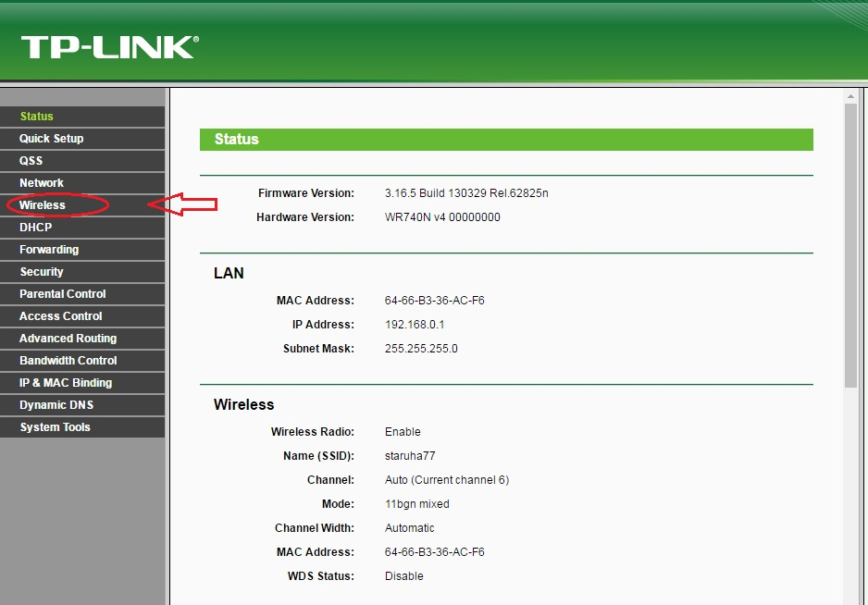Click WDS Status value Disable
Viewport: 868px width, 605px height.
pyautogui.click(x=404, y=576)
